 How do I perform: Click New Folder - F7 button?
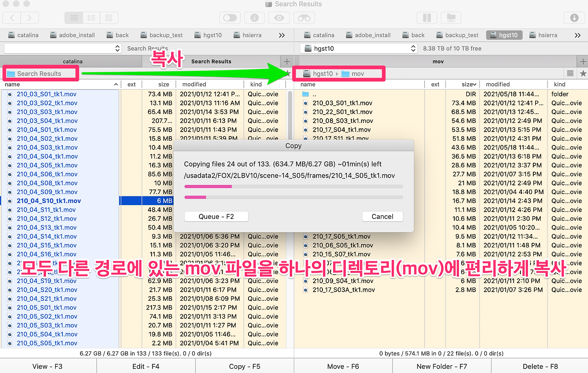[441, 366]
